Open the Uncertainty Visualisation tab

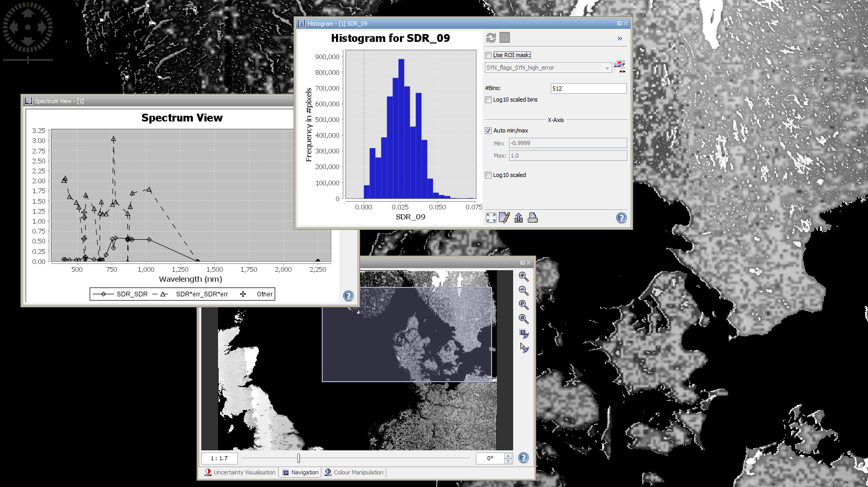click(240, 472)
